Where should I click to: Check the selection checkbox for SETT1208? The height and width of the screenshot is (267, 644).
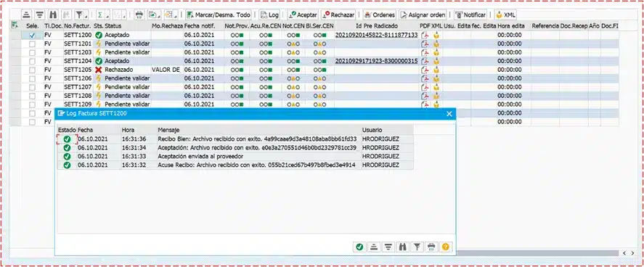point(32,96)
